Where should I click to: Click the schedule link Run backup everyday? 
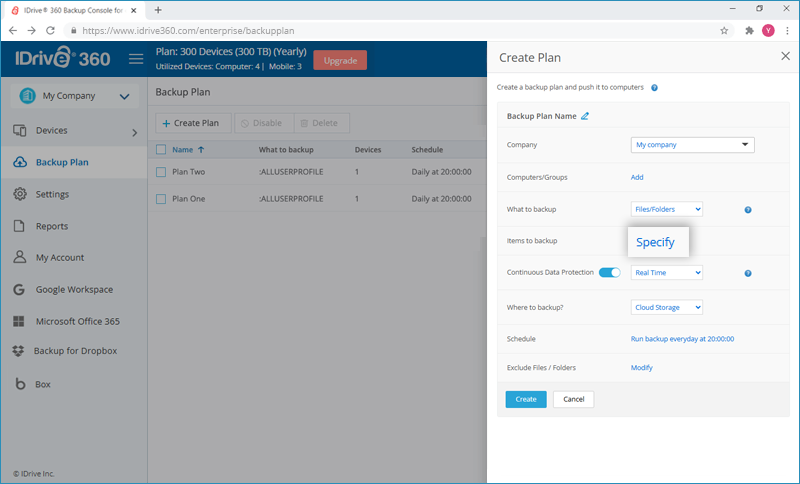point(682,339)
